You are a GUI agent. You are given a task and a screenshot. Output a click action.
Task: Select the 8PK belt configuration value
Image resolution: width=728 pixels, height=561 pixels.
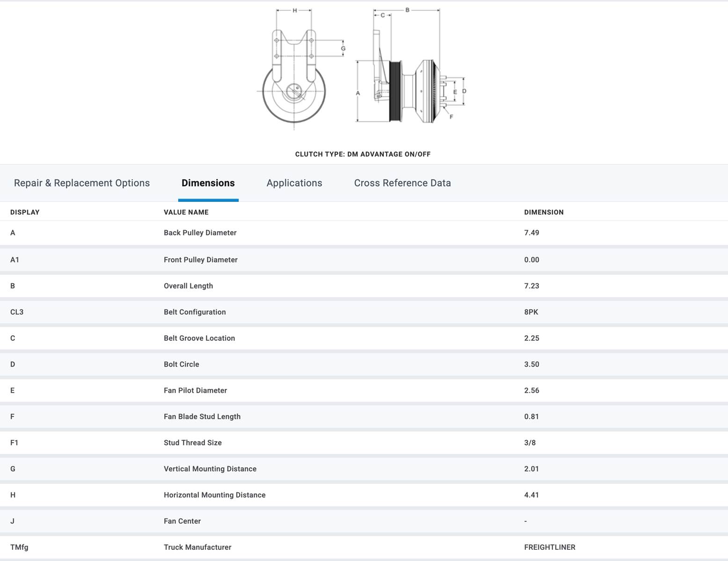[531, 312]
